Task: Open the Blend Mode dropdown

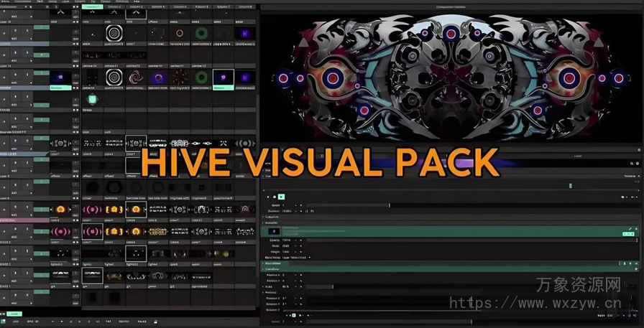Action: click(x=295, y=258)
